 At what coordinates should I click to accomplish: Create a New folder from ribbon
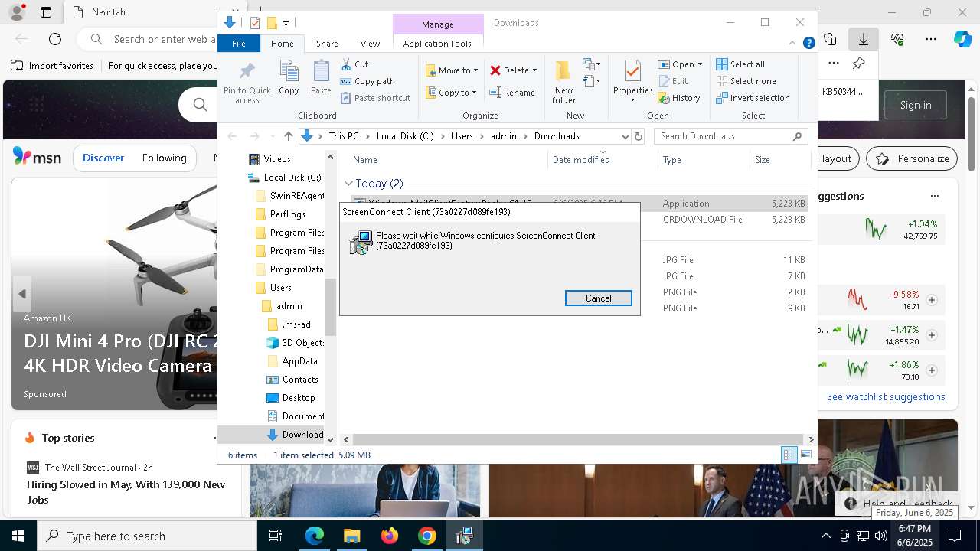563,82
